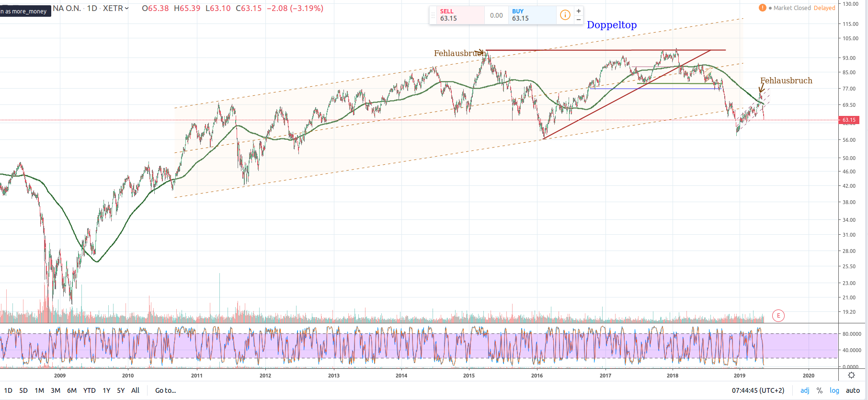The width and height of the screenshot is (868, 400).
Task: Click the 80.0000 oscillator axis label
Action: pos(852,334)
